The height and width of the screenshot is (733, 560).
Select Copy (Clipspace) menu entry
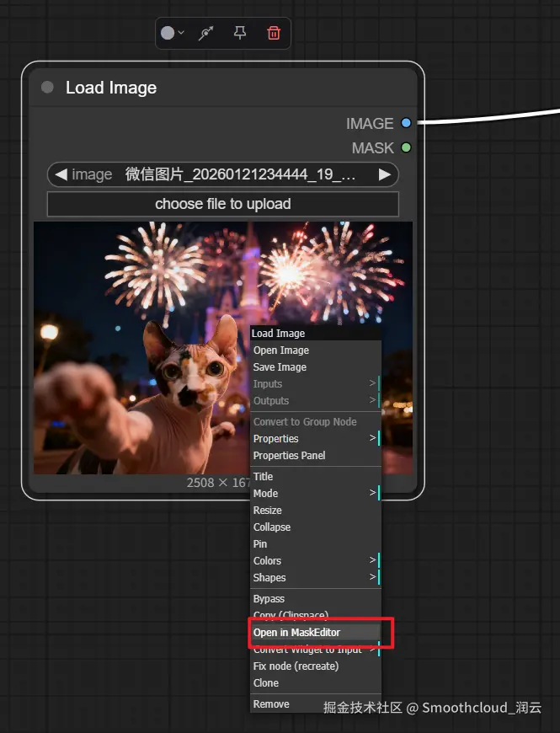[x=316, y=614]
